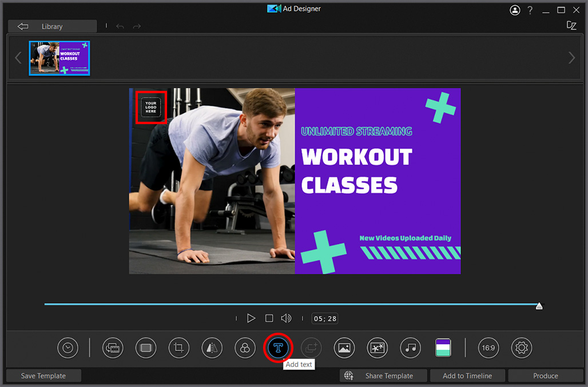Open the Effects panel with the stars icon
The width and height of the screenshot is (588, 387).
(x=377, y=348)
